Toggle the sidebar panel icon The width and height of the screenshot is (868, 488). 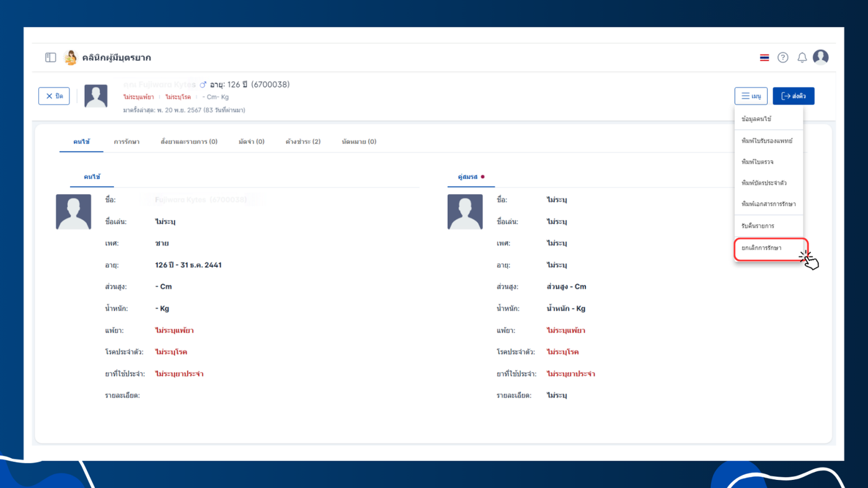[51, 58]
